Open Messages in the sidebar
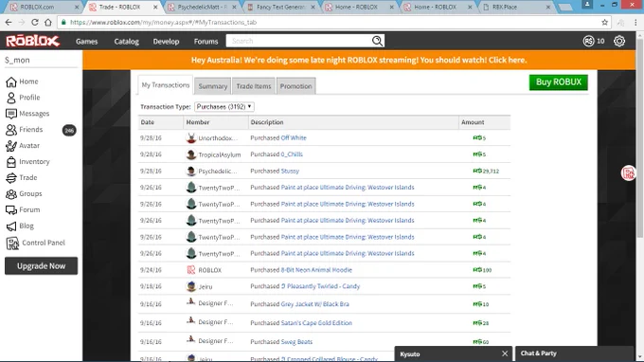This screenshot has height=362, width=644. click(27, 114)
